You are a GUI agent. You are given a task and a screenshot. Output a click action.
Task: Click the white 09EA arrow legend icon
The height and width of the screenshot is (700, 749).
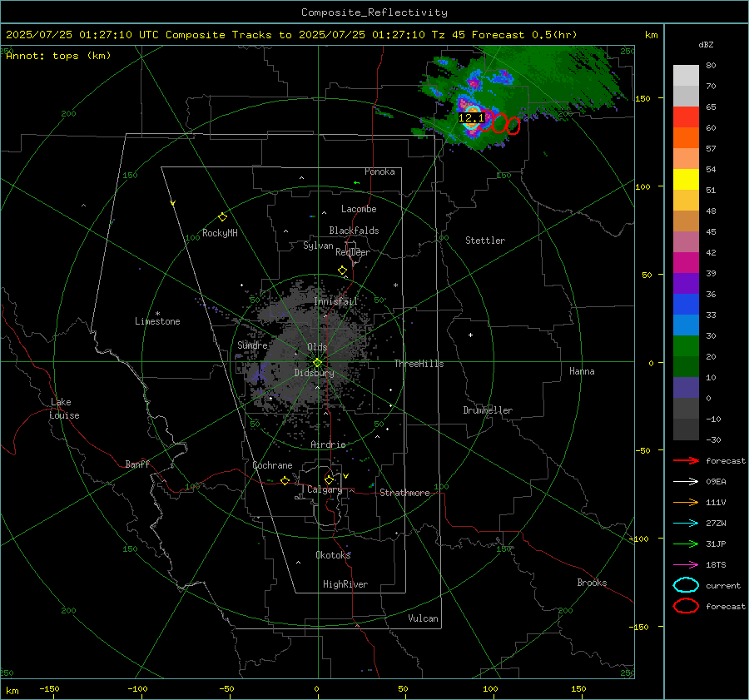pyautogui.click(x=686, y=481)
